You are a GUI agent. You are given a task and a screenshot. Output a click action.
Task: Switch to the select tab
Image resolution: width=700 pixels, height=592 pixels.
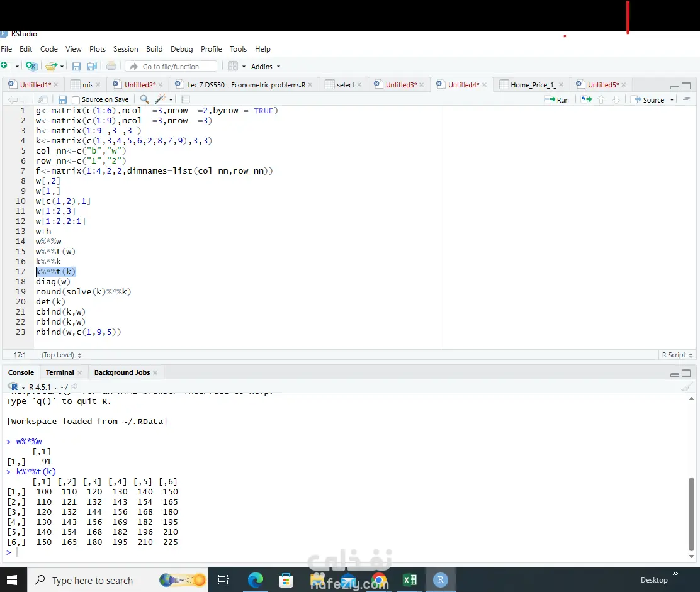[x=345, y=85]
